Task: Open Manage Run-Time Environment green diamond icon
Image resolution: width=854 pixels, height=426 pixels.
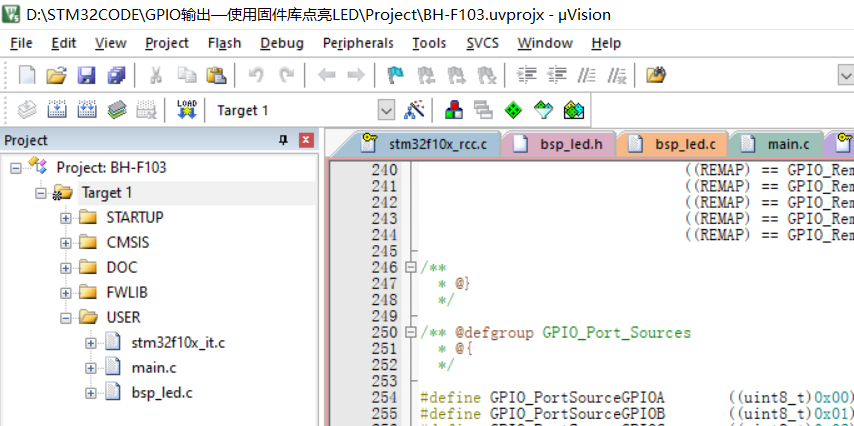Action: coord(513,110)
